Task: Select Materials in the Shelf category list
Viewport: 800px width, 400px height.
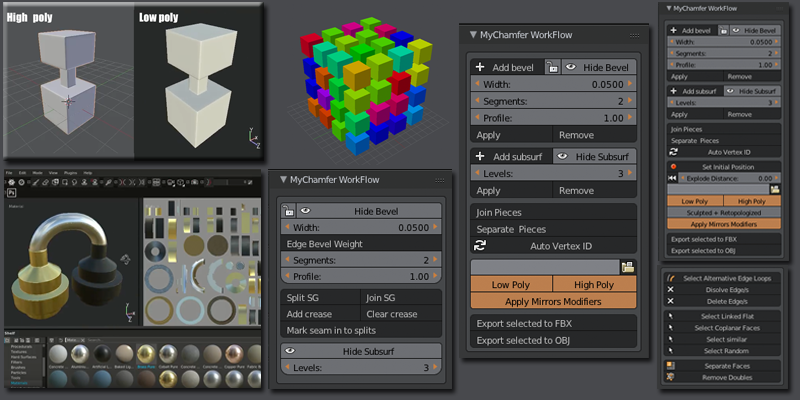Action: tap(19, 383)
